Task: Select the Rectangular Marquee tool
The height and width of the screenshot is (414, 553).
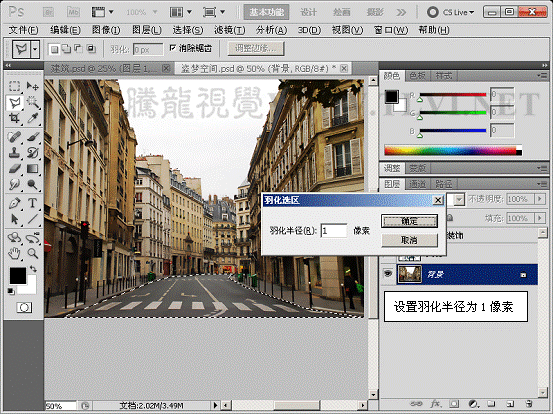Action: [14, 86]
